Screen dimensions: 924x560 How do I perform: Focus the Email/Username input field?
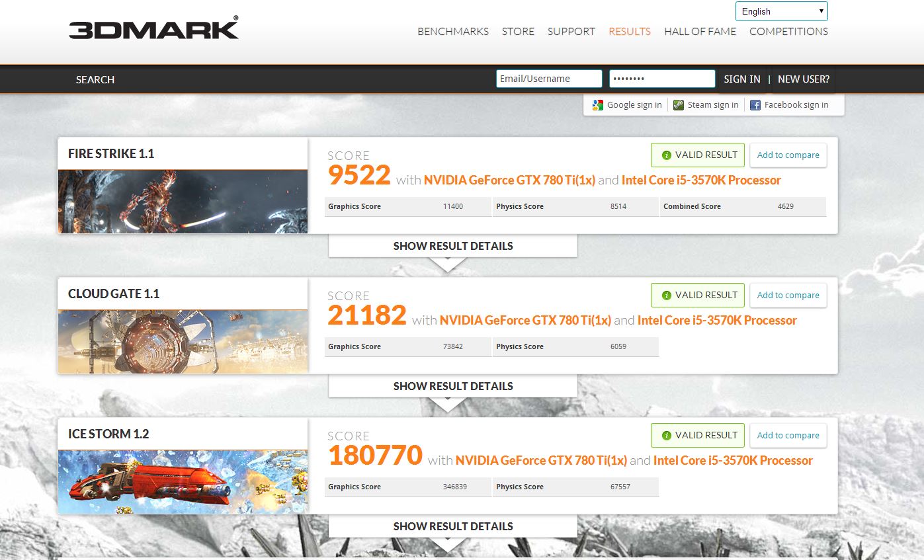click(549, 79)
